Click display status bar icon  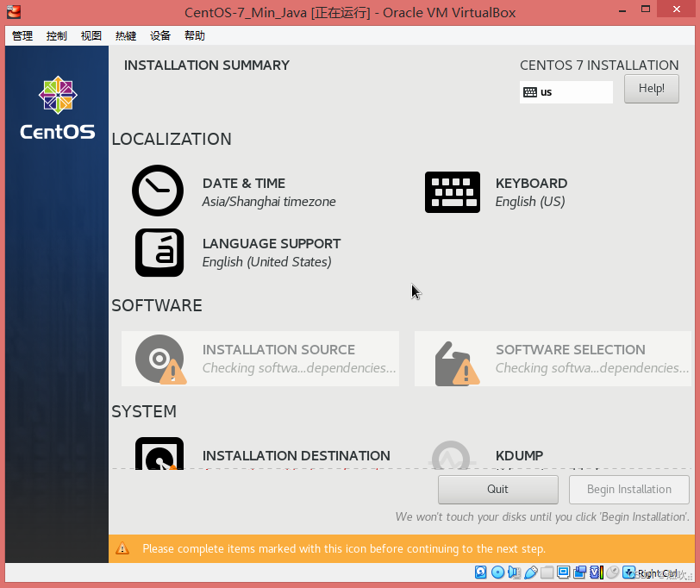pos(564,572)
